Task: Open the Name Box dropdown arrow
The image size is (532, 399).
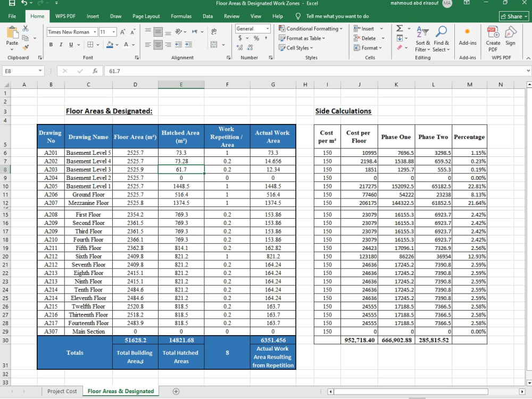Action: tap(40, 71)
